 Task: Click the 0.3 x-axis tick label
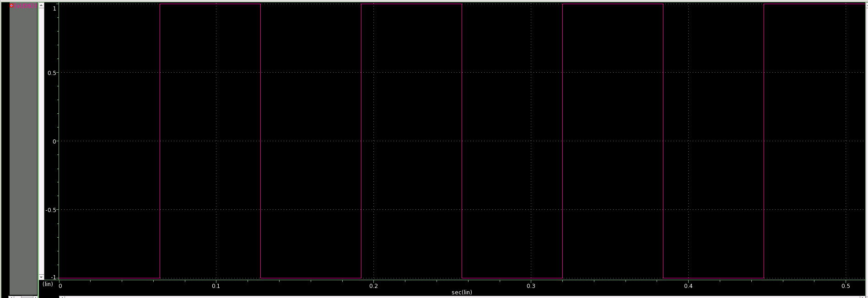point(531,286)
